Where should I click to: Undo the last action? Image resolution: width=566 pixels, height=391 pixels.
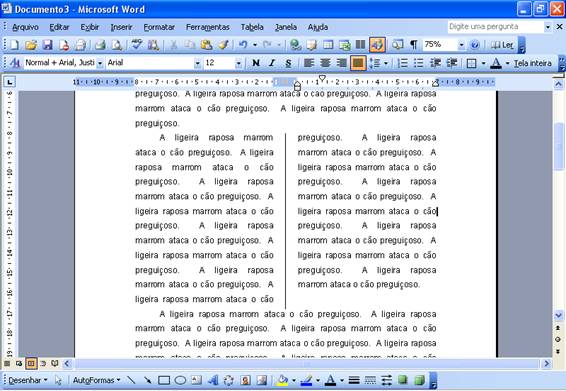pos(243,45)
